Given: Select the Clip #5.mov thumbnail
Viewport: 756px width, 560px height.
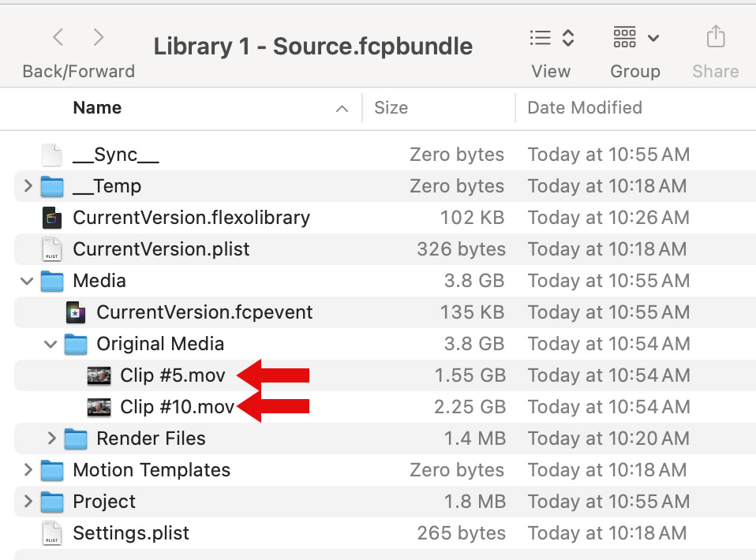Looking at the screenshot, I should tap(99, 375).
